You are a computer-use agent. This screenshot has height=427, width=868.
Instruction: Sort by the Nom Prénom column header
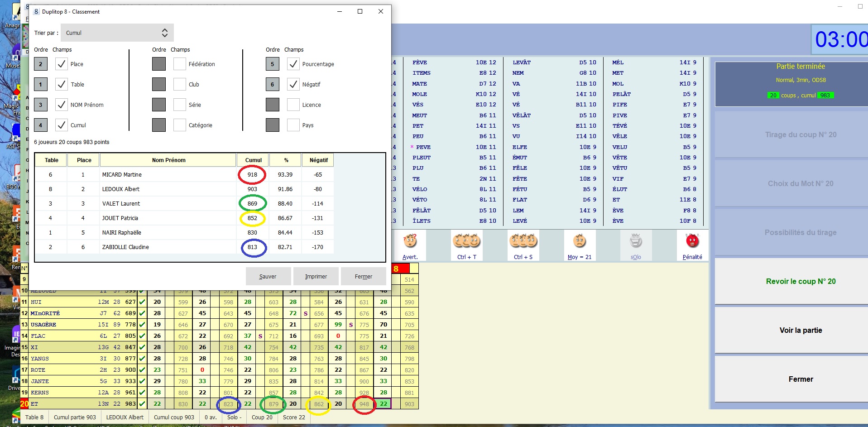coord(168,160)
